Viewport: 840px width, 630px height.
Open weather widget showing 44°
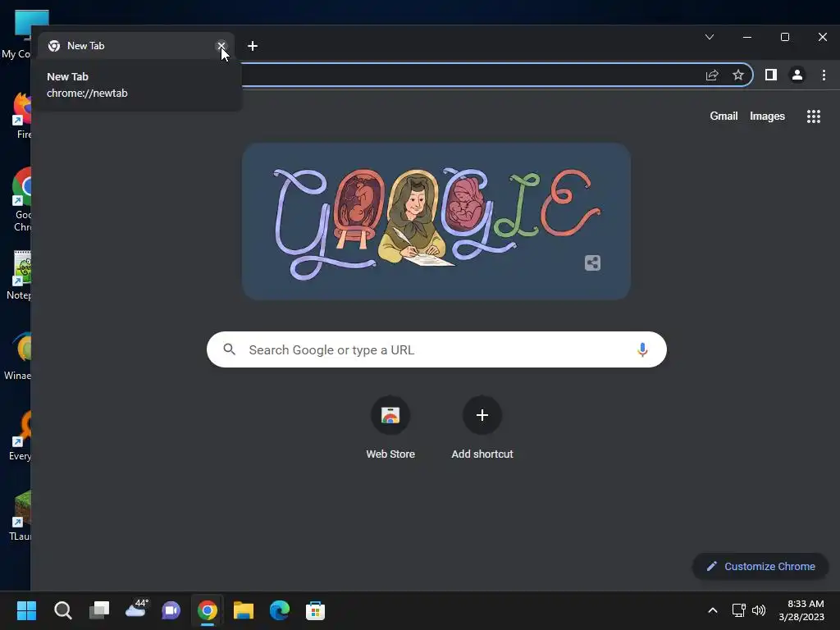(x=136, y=609)
